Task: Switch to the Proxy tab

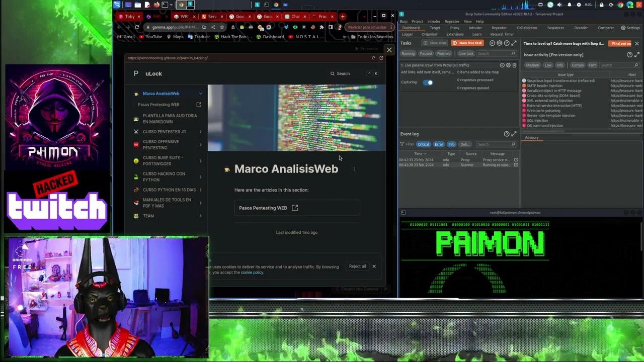Action: click(454, 28)
